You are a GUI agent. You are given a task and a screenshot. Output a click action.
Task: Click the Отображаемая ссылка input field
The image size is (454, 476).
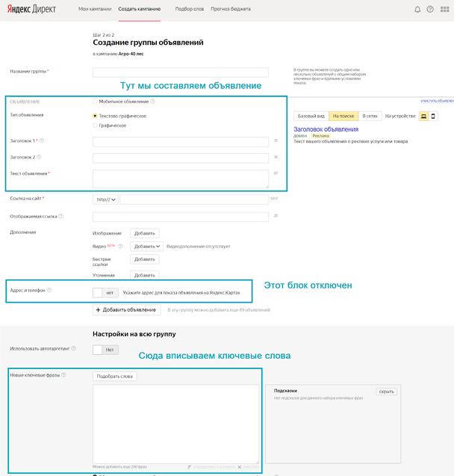[x=181, y=217]
